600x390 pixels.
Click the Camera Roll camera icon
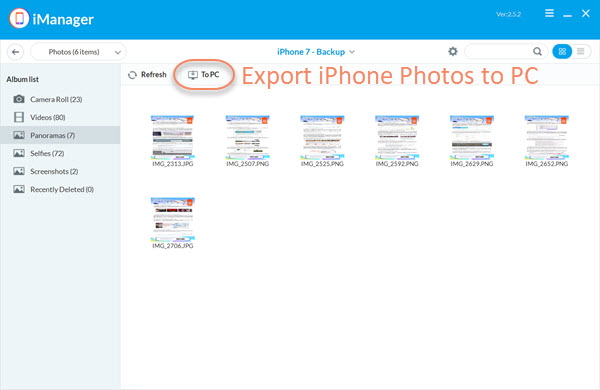[19, 99]
